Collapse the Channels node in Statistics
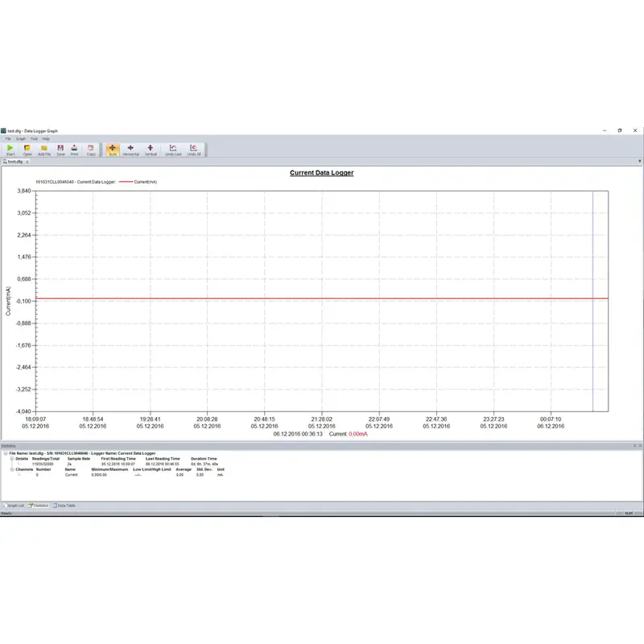Screen dimensions: 644x644 coord(11,469)
